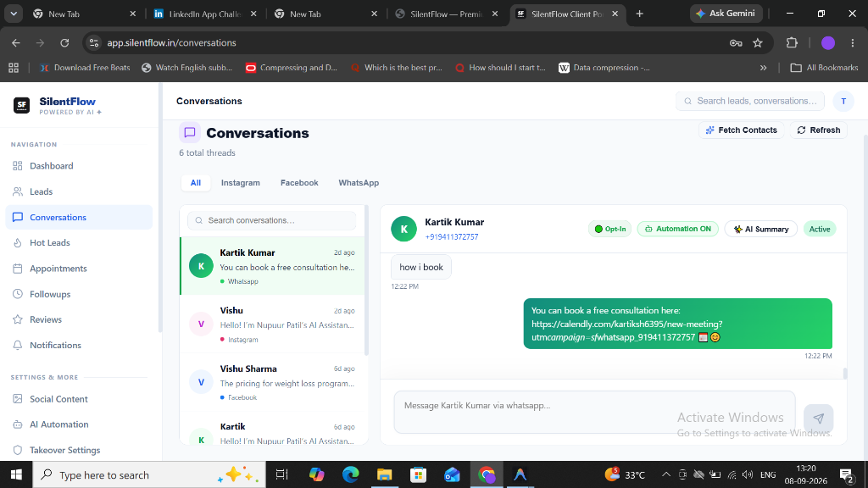The image size is (868, 488).
Task: Open the password key icon in address bar
Action: (x=736, y=42)
